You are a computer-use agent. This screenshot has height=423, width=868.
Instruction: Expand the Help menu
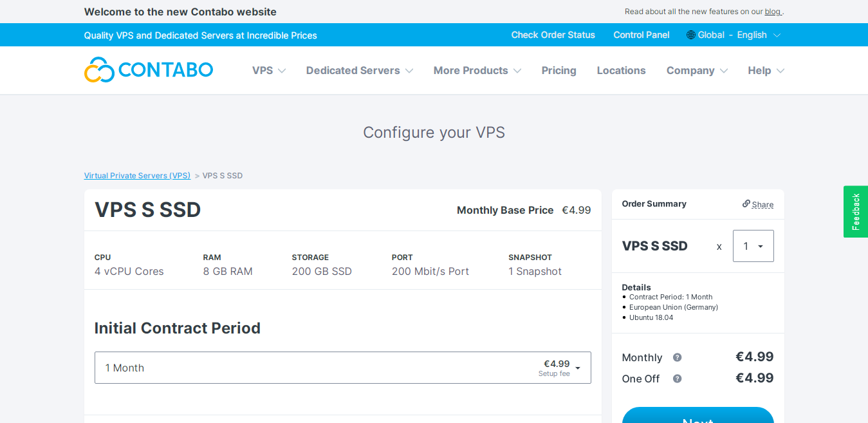766,70
